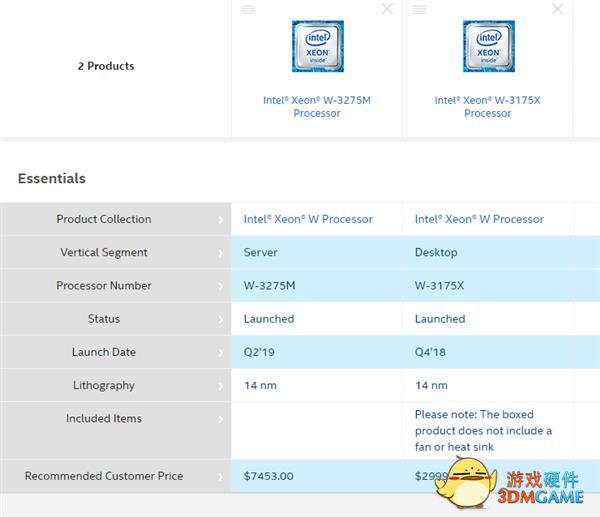The image size is (600, 517).
Task: Click the drag handle icon above W-3175X
Action: point(419,9)
